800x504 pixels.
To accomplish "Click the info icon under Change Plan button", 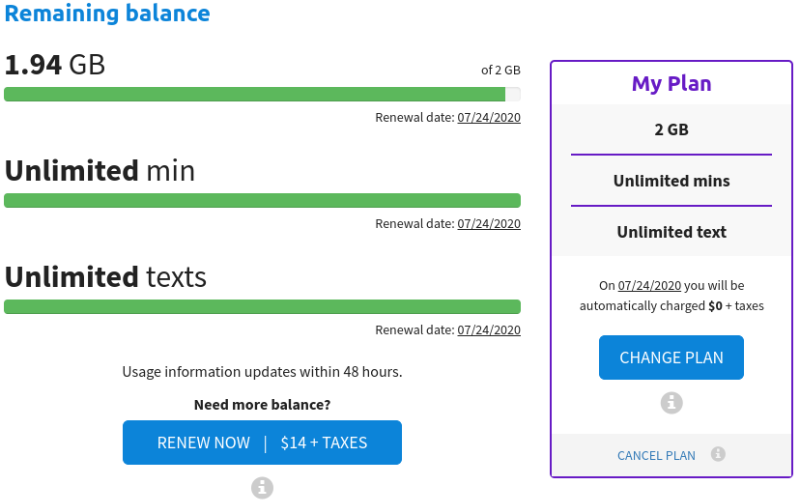I will pyautogui.click(x=671, y=402).
